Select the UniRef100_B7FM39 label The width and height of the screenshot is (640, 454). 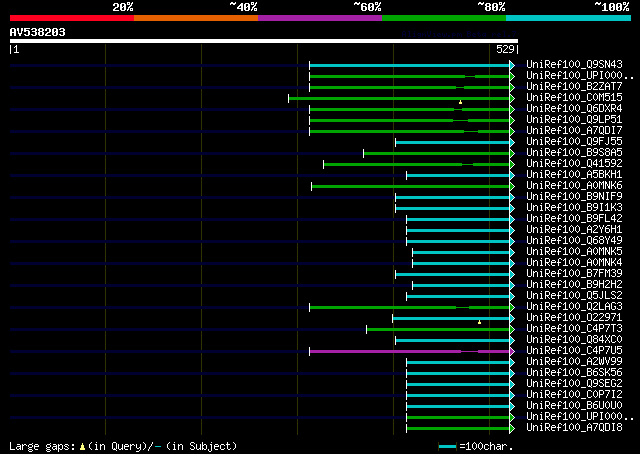click(574, 274)
